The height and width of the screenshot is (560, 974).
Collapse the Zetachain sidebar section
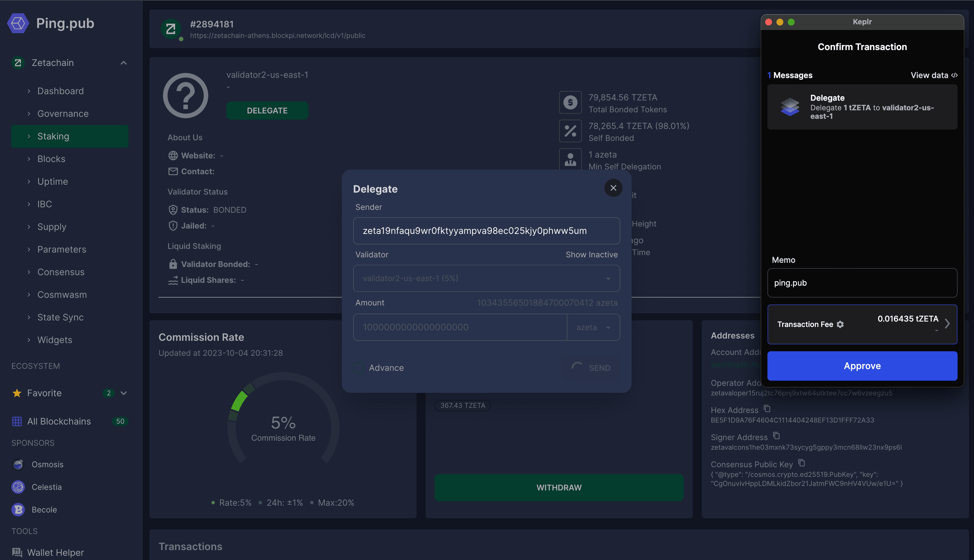(124, 63)
